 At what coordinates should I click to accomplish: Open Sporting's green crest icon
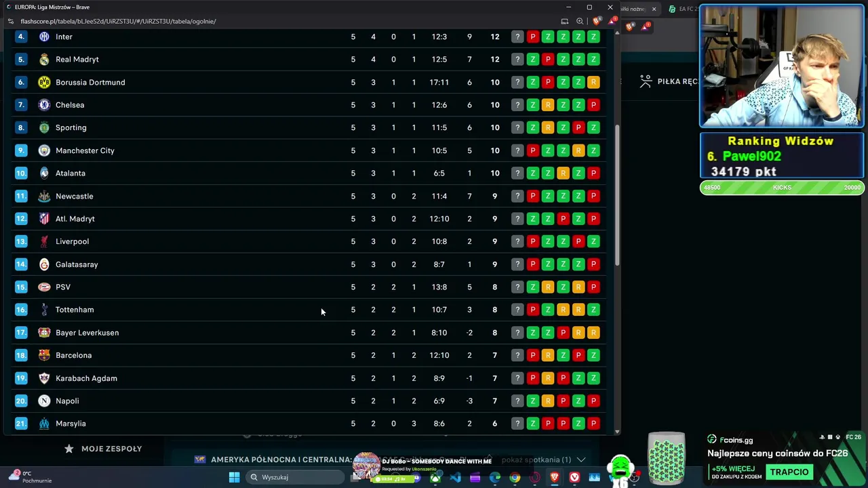point(44,127)
